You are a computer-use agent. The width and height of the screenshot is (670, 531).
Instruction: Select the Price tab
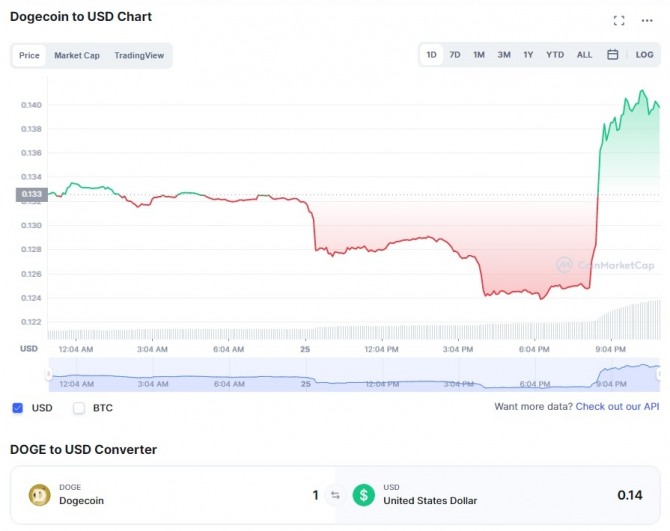point(29,55)
